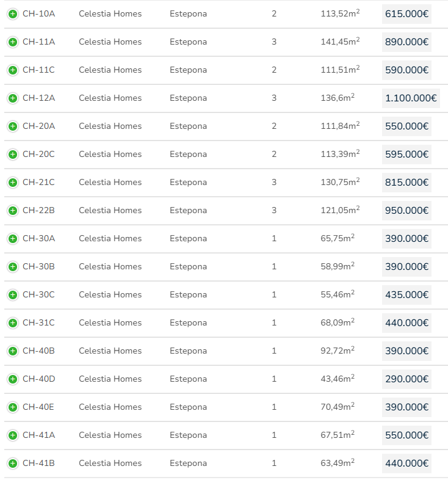Open unit reference CH-20A

[38, 126]
